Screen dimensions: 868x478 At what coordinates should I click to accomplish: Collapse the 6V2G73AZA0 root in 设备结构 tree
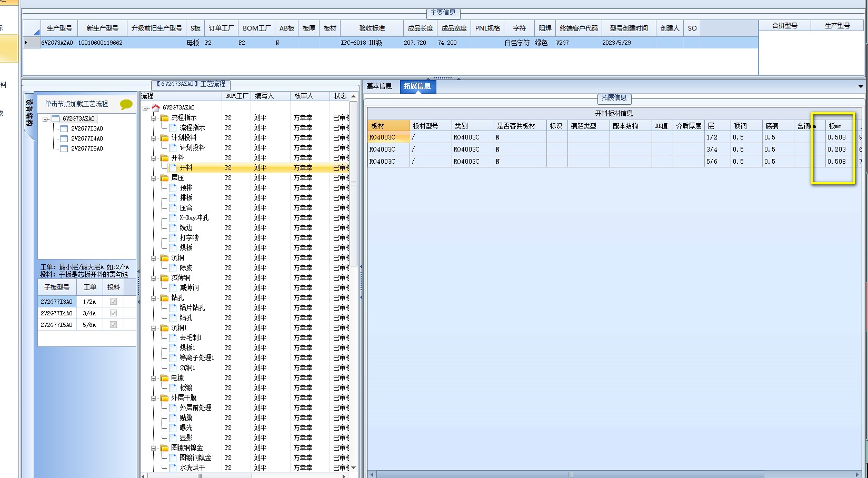[46, 119]
